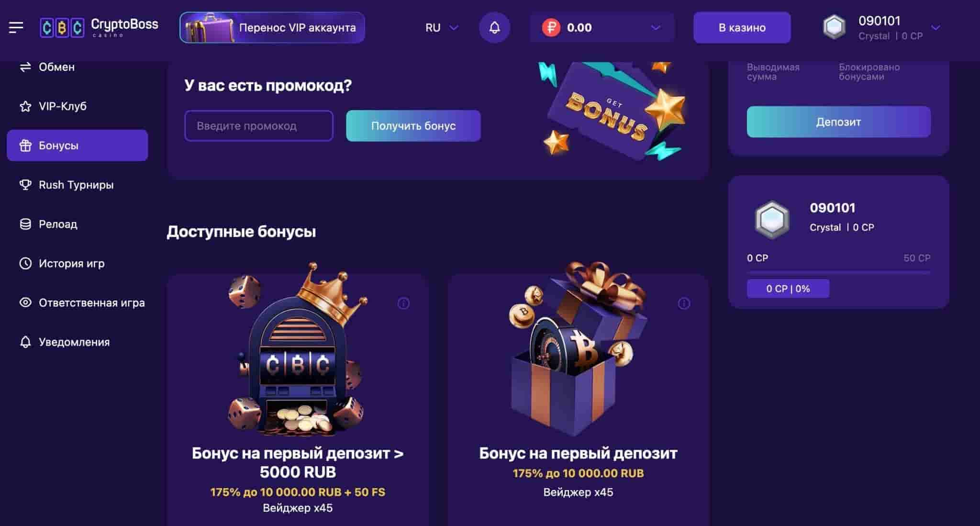Click the Crystal rank avatar in header
Image resolution: width=980 pixels, height=526 pixels.
click(834, 27)
